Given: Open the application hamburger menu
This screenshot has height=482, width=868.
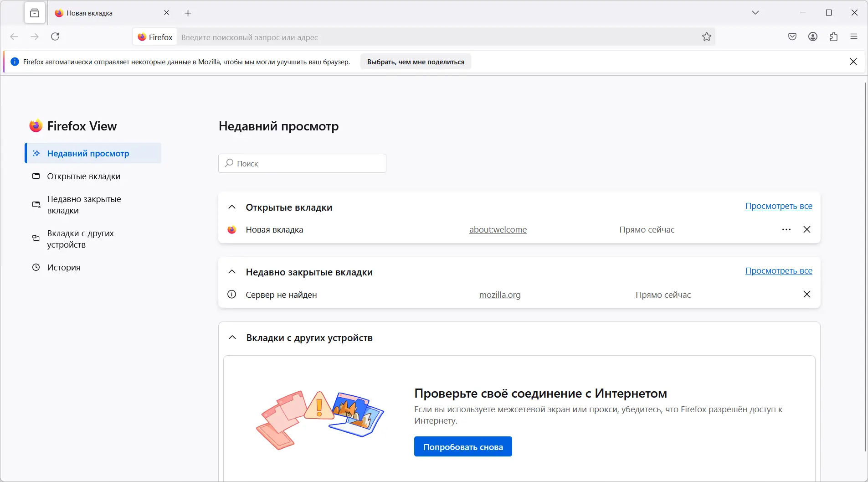Looking at the screenshot, I should (x=854, y=37).
